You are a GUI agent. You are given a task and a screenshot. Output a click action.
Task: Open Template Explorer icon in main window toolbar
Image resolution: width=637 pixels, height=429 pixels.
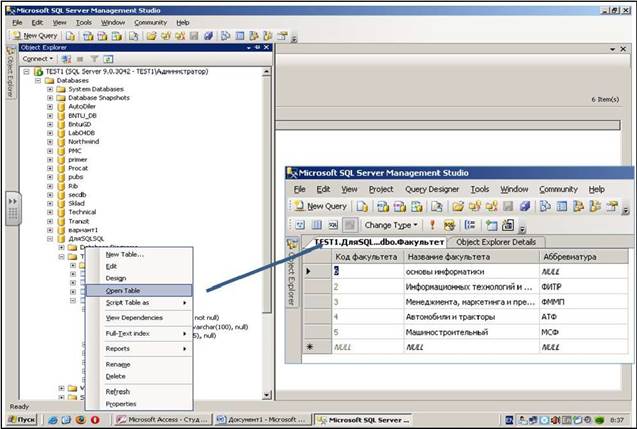tap(268, 36)
